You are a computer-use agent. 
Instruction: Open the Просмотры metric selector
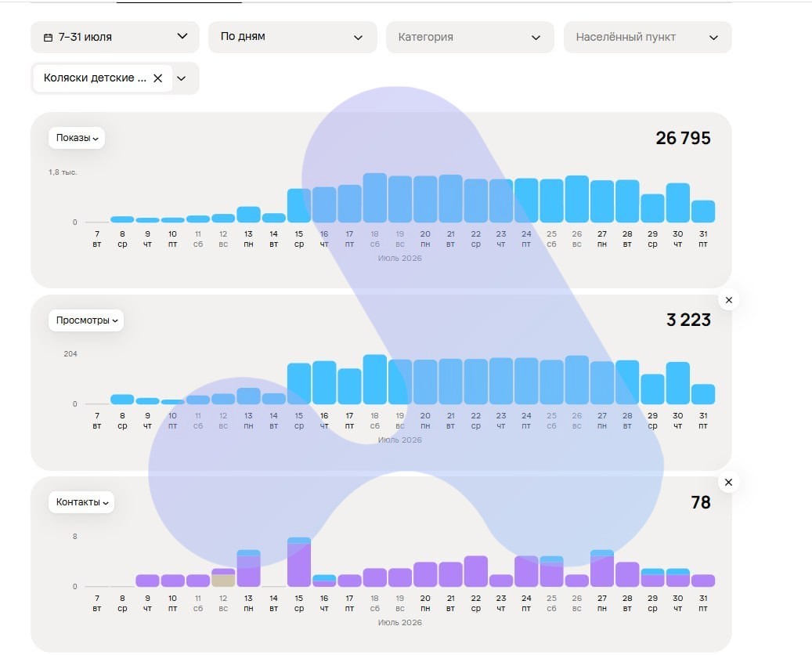86,320
